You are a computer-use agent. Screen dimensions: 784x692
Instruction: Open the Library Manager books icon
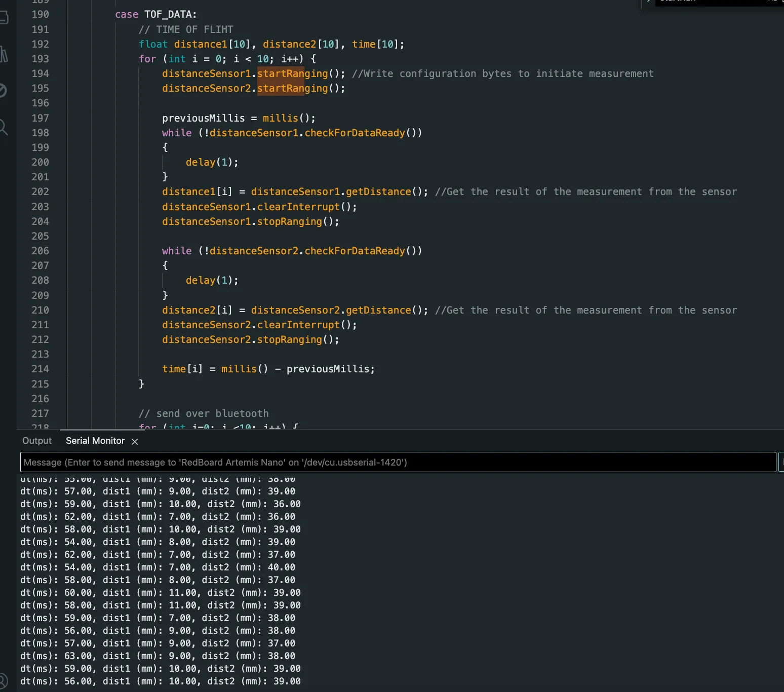[x=4, y=54]
